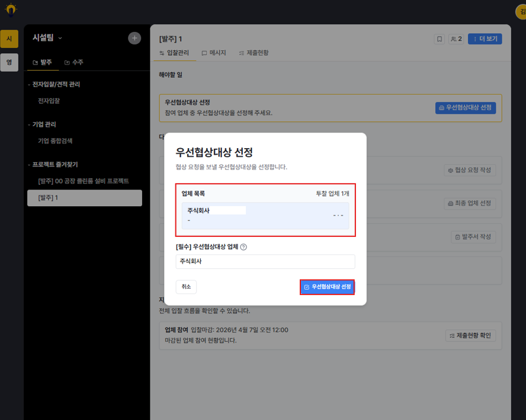The width and height of the screenshot is (526, 420).
Task: Open the 제출현황 tab
Action: pyautogui.click(x=254, y=53)
